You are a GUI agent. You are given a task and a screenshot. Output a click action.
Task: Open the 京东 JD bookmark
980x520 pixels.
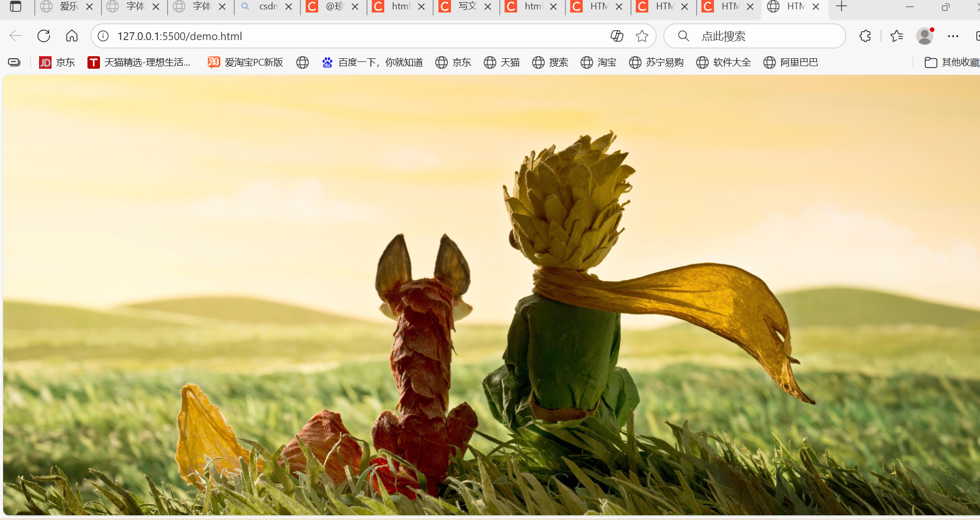(57, 62)
